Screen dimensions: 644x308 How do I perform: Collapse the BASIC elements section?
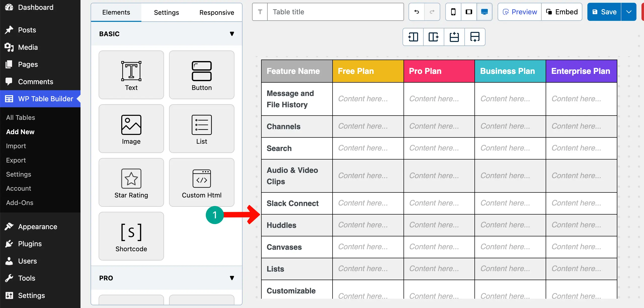pos(232,33)
